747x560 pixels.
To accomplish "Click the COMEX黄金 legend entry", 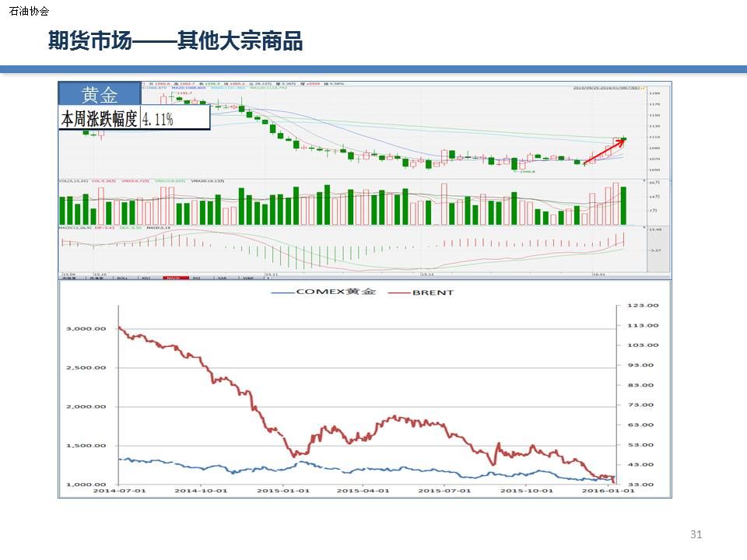I will click(324, 292).
